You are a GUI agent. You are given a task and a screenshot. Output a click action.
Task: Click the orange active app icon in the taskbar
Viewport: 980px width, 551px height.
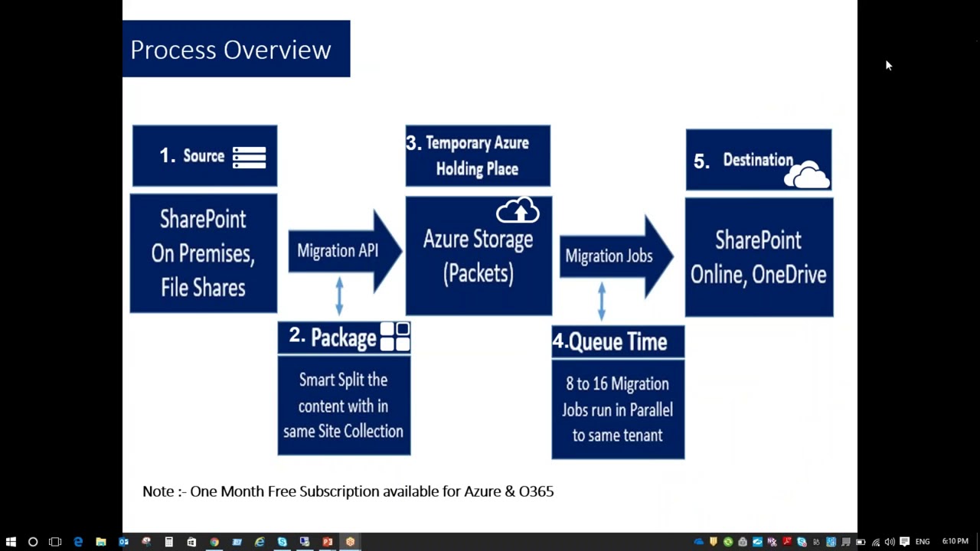[x=350, y=542]
